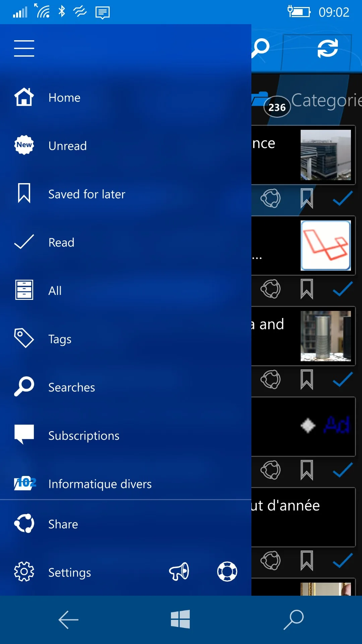Open the Unread articles list
This screenshot has width=362, height=644.
point(126,146)
